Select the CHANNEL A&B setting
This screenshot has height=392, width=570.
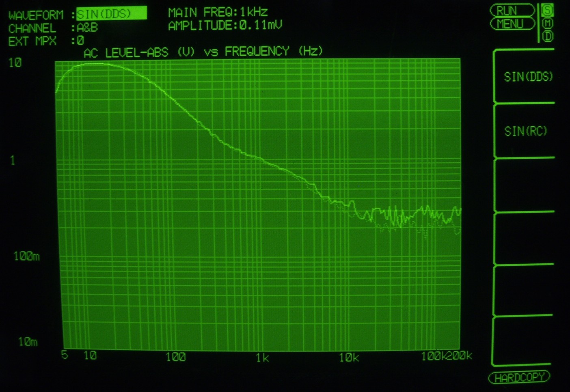pos(87,28)
